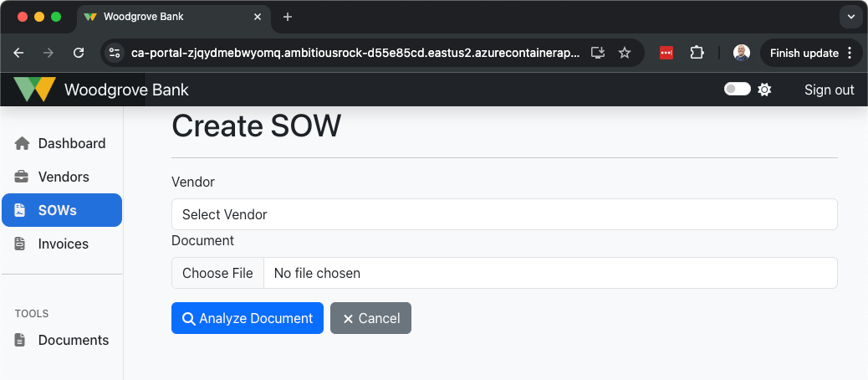Bookmark this page with the star icon

tap(625, 53)
